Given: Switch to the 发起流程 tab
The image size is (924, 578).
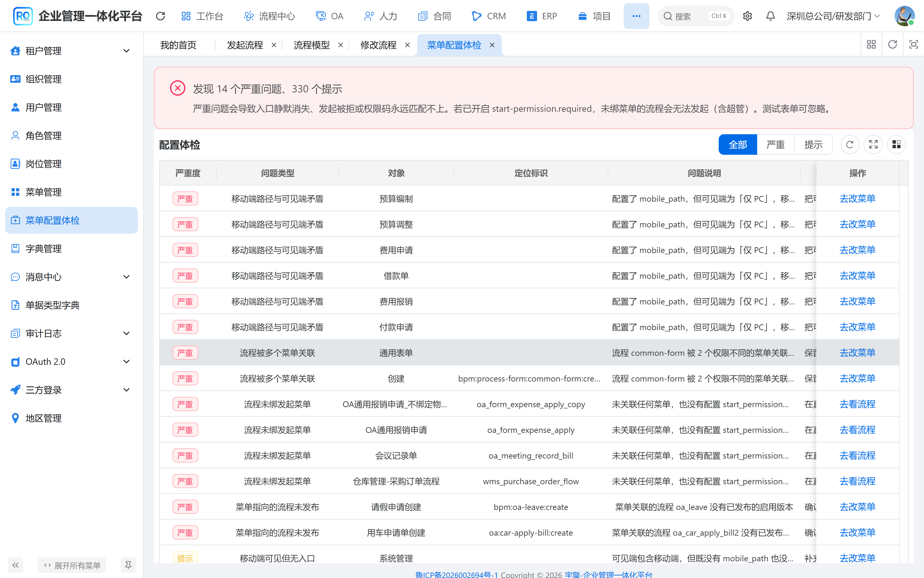Looking at the screenshot, I should (245, 45).
